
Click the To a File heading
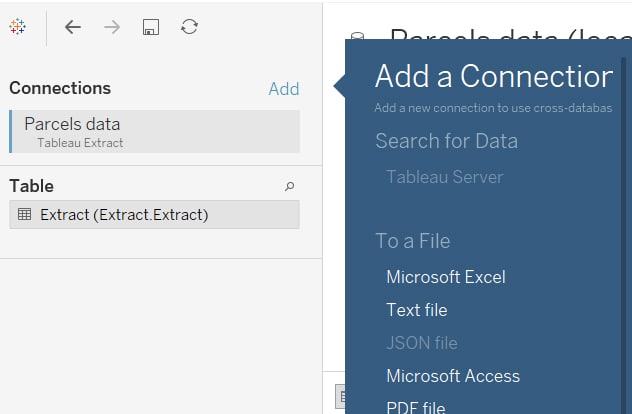pos(413,241)
